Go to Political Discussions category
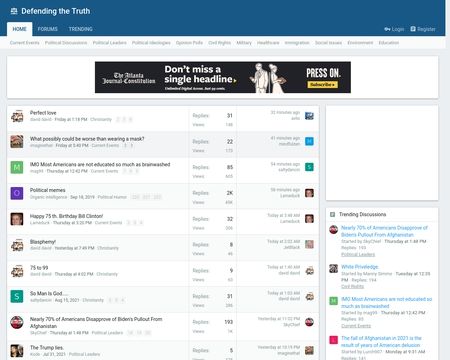 click(66, 43)
